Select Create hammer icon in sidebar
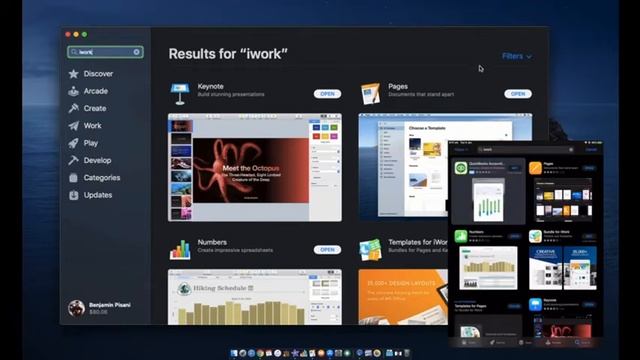This screenshot has width=640, height=360. 73,108
